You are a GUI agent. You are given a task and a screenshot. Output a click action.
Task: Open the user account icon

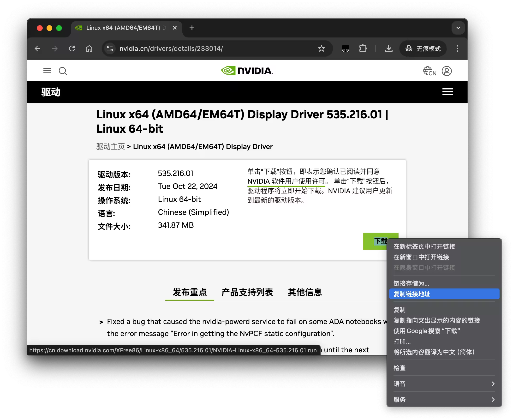click(x=447, y=71)
